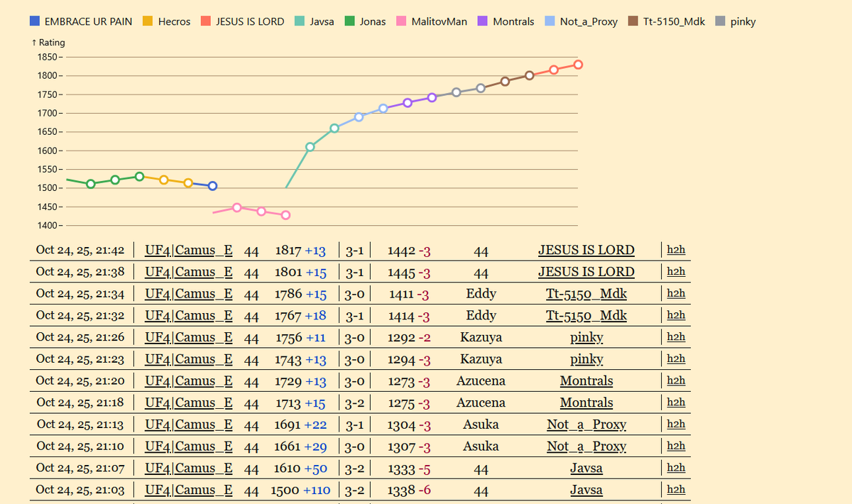Viewport: 852px width, 504px height.
Task: Open UF4|Camus_E link in 21:03 row
Action: coord(189,490)
